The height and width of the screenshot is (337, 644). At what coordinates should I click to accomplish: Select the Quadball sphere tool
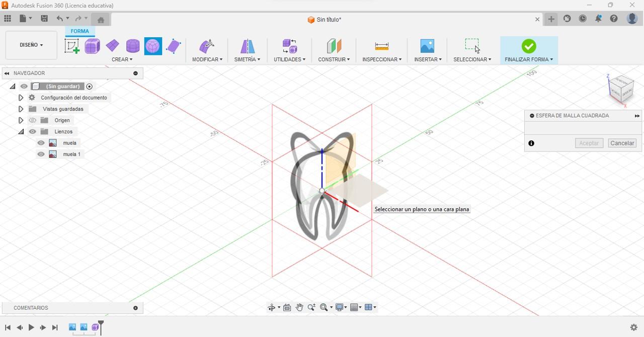(x=153, y=46)
